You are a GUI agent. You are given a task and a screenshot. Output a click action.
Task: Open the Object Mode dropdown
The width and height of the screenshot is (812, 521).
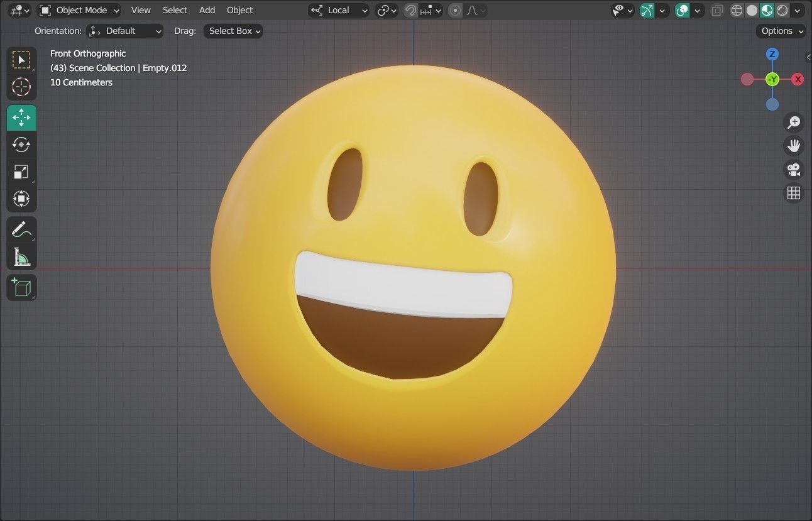tap(79, 10)
